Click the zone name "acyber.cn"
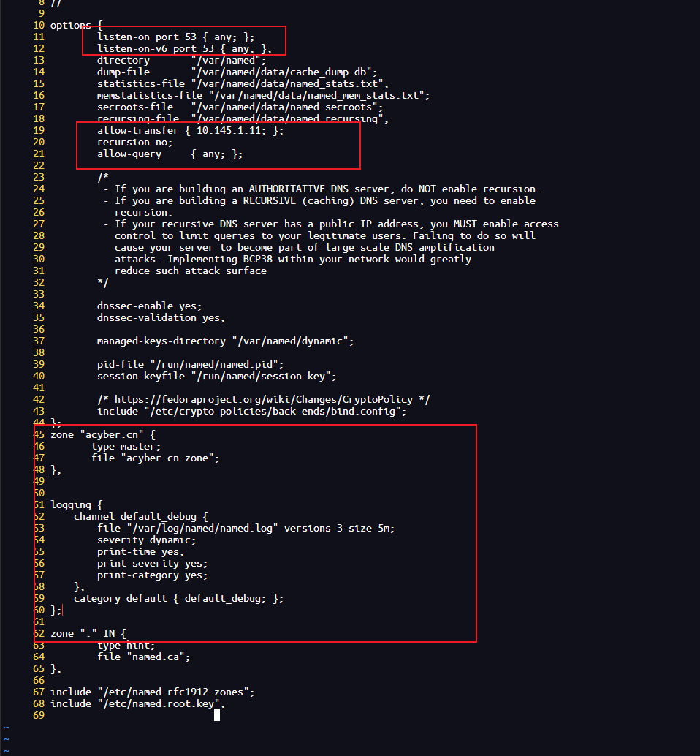The image size is (700, 756). (108, 434)
